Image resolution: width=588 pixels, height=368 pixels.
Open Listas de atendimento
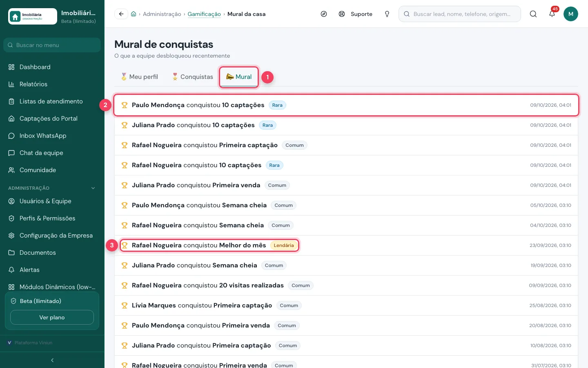52,101
